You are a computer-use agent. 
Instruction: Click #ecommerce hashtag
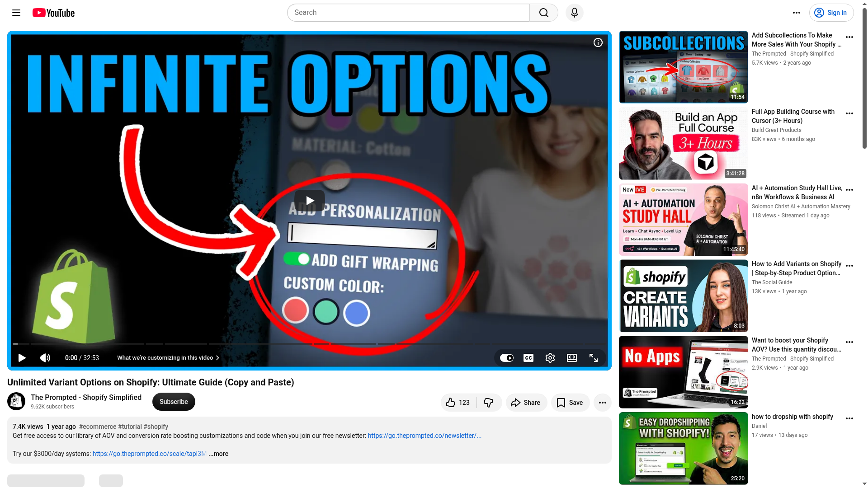point(98,427)
